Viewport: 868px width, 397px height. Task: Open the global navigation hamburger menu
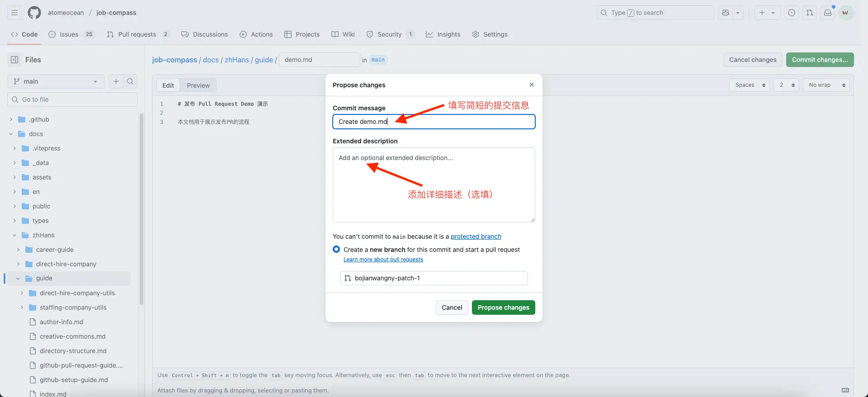14,13
